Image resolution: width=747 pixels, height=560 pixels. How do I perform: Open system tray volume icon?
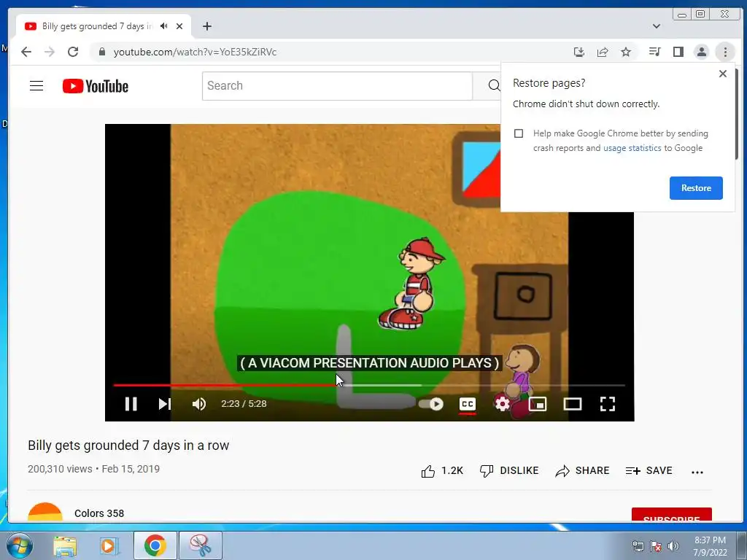(673, 546)
